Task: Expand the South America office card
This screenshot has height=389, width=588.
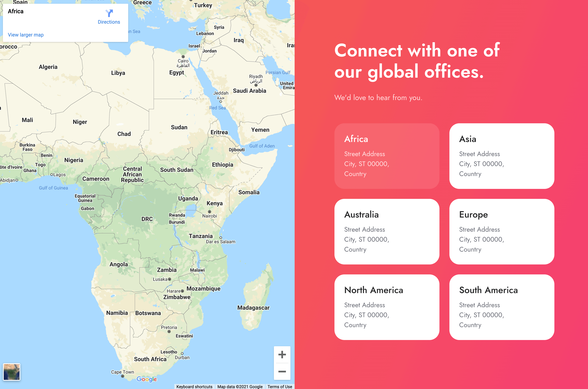Action: click(x=501, y=308)
